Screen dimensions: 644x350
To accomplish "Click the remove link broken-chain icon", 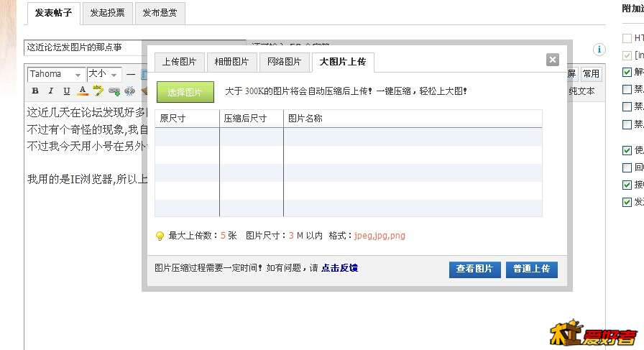I will (x=130, y=91).
